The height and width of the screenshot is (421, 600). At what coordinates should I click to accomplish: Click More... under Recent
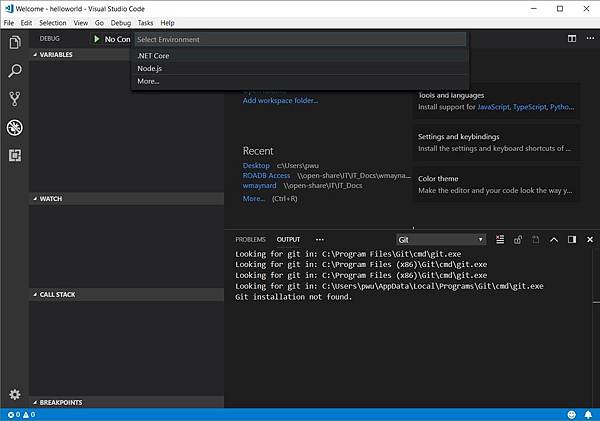coord(254,199)
